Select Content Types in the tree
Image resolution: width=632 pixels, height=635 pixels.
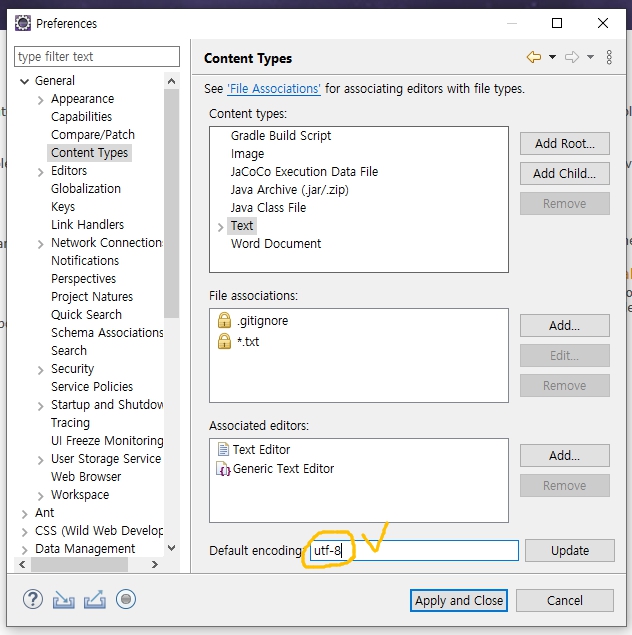(89, 153)
